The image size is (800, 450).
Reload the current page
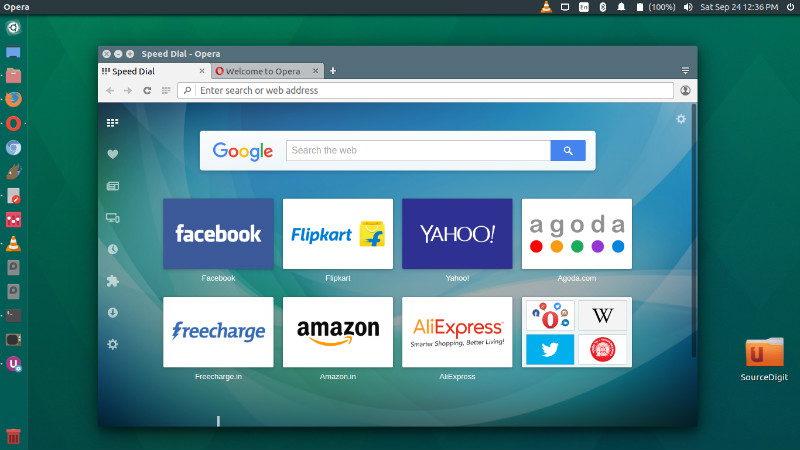click(x=147, y=90)
